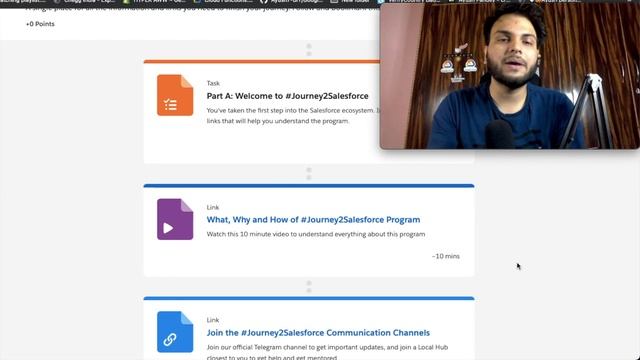The image size is (640, 360).
Task: Click the ~10 mins duration text
Action: (x=446, y=256)
